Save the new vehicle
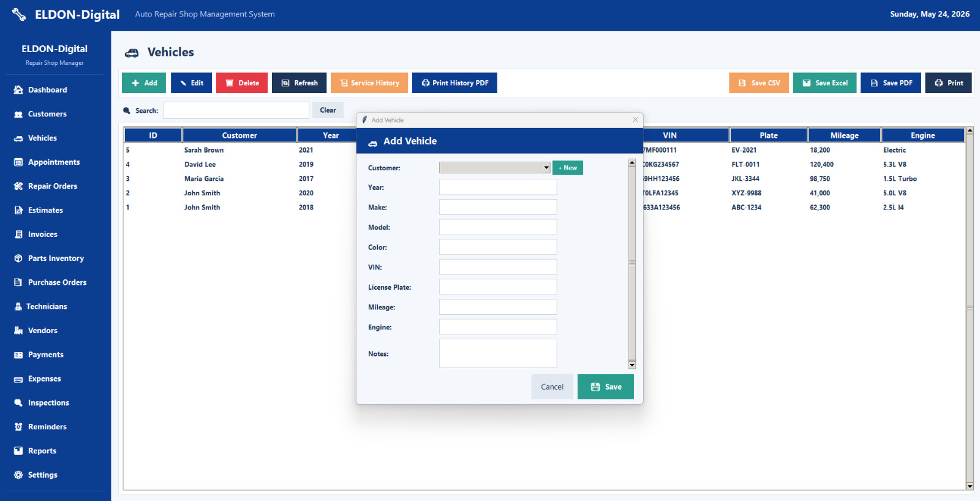This screenshot has height=501, width=980. click(606, 387)
